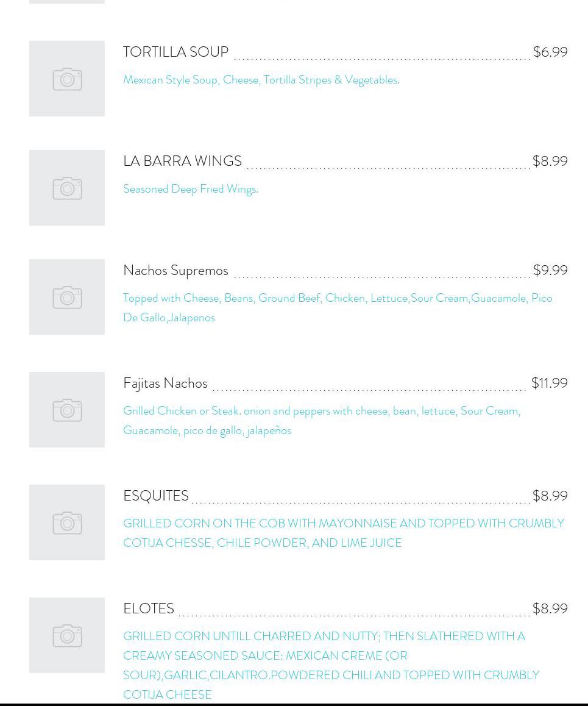
Task: Click the La Barra Wings camera placeholder
Action: pyautogui.click(x=67, y=188)
